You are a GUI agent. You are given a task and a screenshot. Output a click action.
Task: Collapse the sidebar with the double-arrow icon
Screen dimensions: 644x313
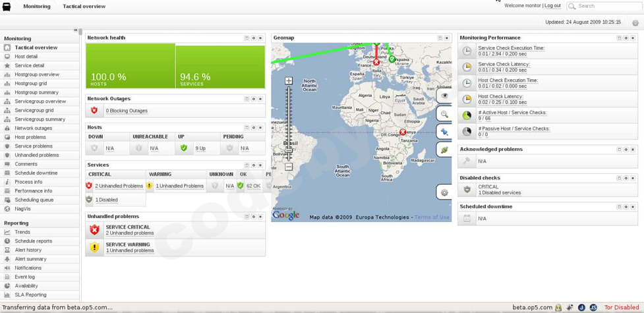click(76, 30)
